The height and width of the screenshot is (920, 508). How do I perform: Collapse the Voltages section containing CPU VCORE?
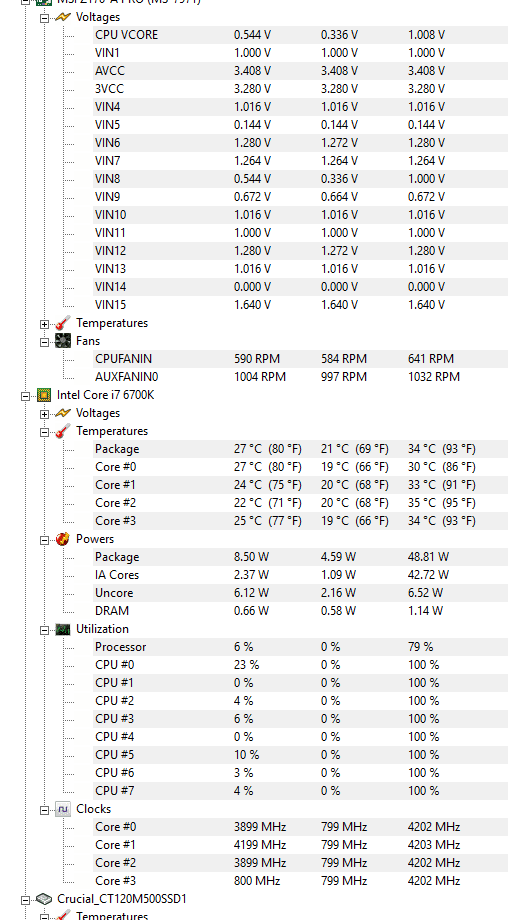(x=44, y=18)
